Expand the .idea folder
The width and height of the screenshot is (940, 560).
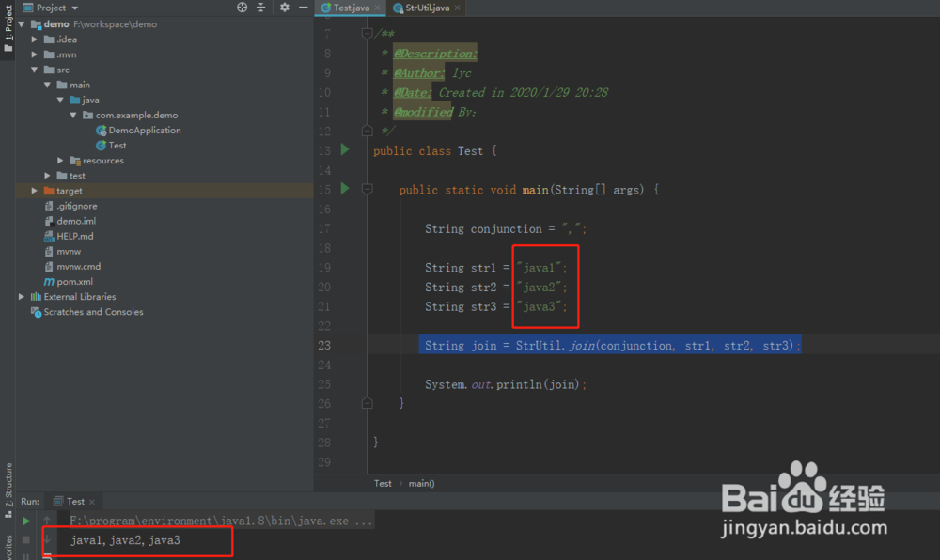(35, 39)
